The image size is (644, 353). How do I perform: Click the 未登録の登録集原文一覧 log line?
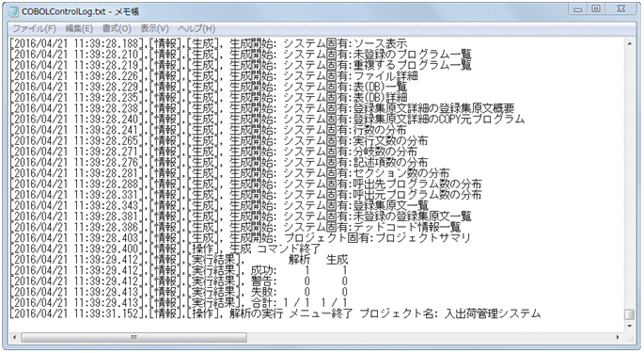[x=241, y=216]
